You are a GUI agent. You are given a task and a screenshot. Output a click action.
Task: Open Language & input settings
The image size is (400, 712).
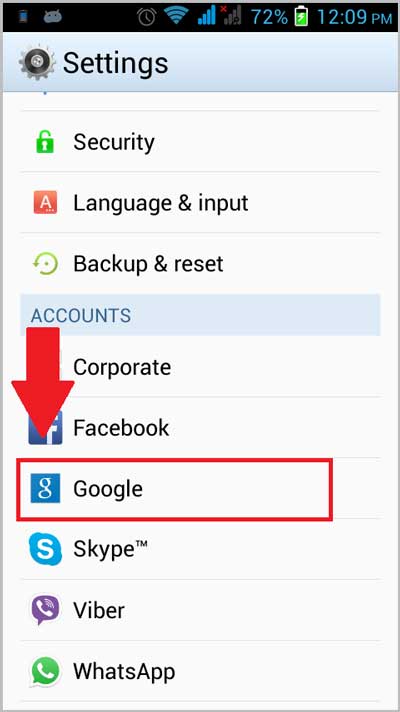[200, 203]
